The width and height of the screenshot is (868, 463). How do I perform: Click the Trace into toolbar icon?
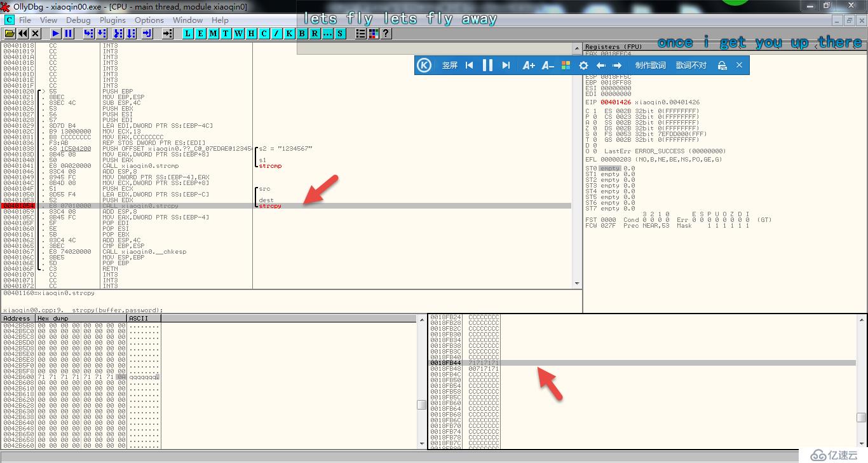point(118,33)
